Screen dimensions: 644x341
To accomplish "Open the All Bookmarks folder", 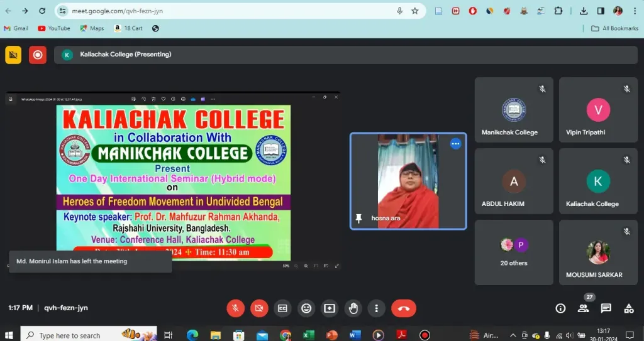I will [x=614, y=28].
